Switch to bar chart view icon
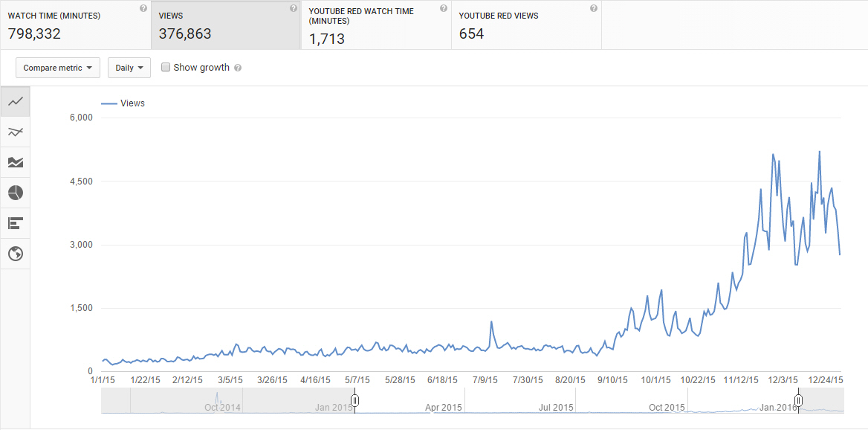This screenshot has width=868, height=430. (15, 223)
